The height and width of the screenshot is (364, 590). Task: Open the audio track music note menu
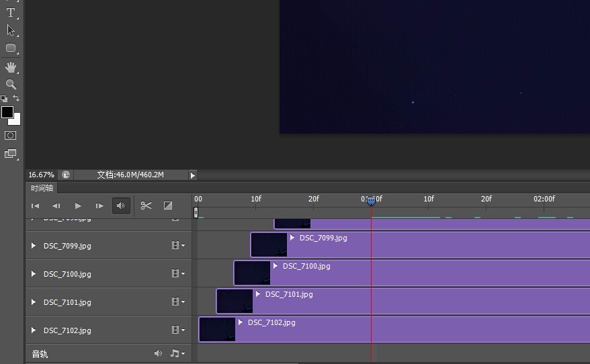(x=177, y=354)
